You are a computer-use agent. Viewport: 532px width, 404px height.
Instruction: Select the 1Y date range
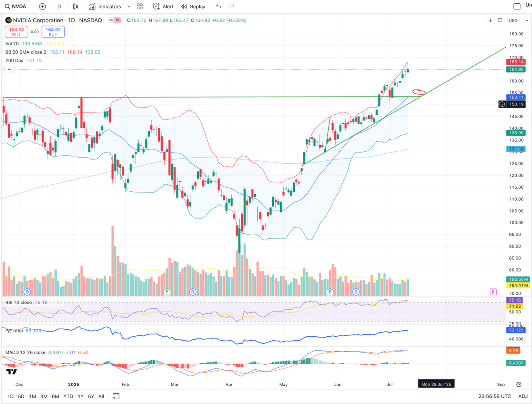click(x=81, y=397)
